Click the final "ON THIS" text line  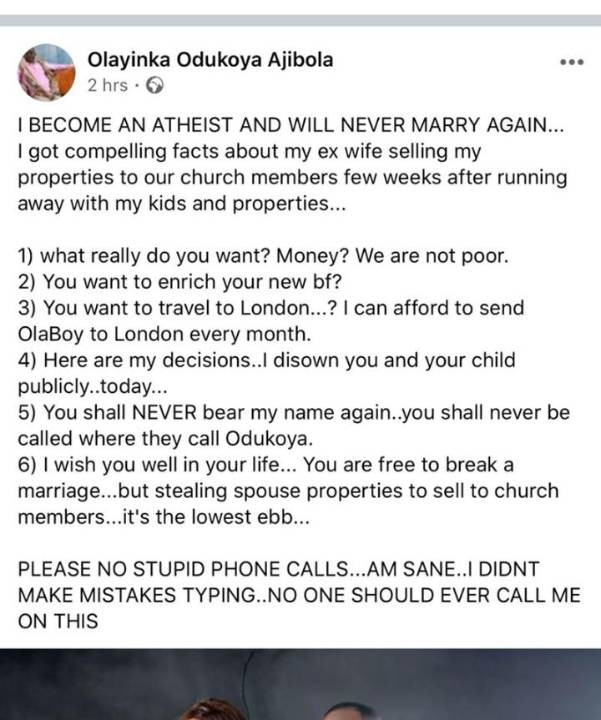pos(58,621)
